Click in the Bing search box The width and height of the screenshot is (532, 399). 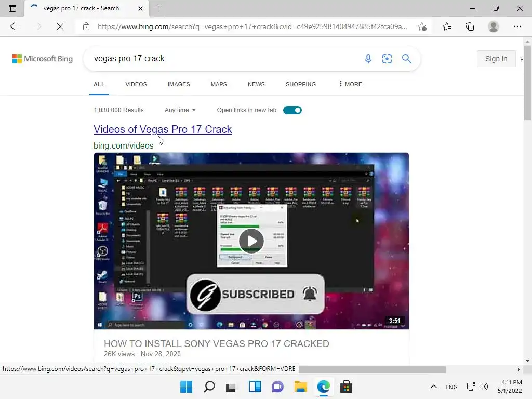click(x=224, y=59)
